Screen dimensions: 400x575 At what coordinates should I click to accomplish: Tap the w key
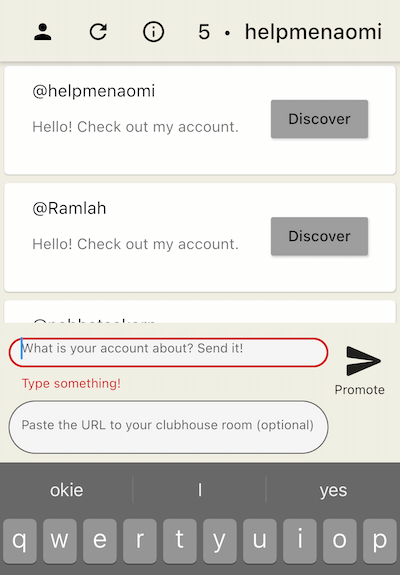point(60,541)
